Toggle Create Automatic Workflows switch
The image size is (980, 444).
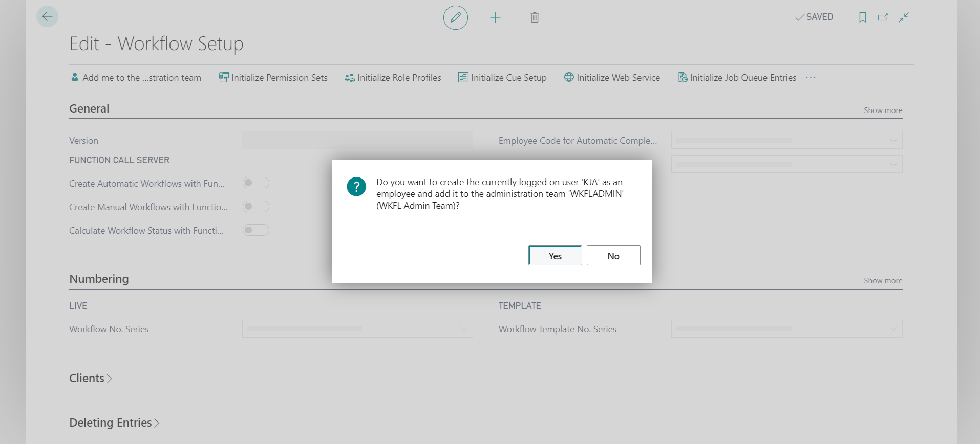pyautogui.click(x=255, y=183)
